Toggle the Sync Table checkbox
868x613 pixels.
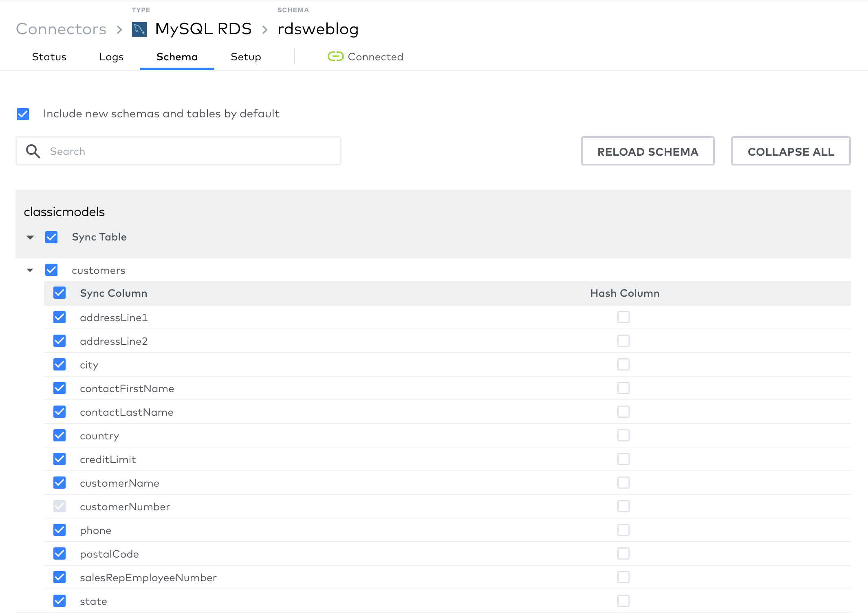click(51, 237)
